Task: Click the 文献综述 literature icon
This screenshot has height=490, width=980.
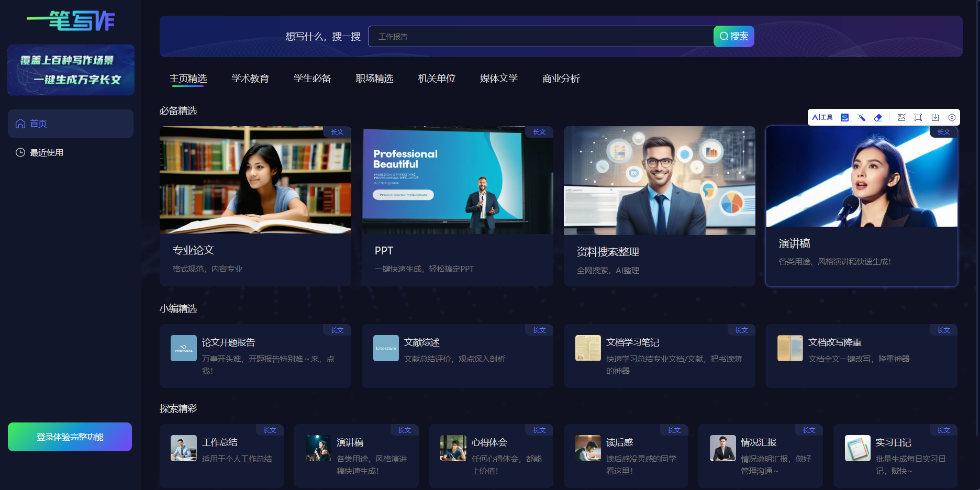Action: 386,348
